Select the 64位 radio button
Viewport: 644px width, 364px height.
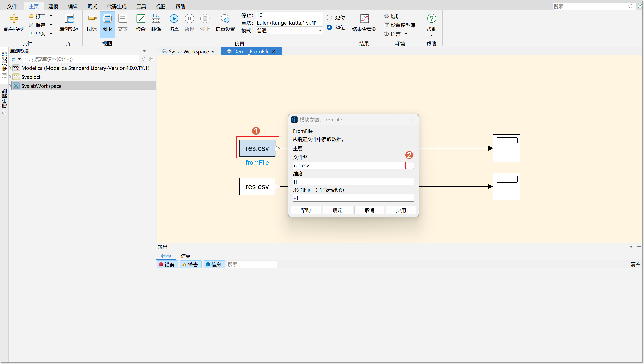(329, 27)
